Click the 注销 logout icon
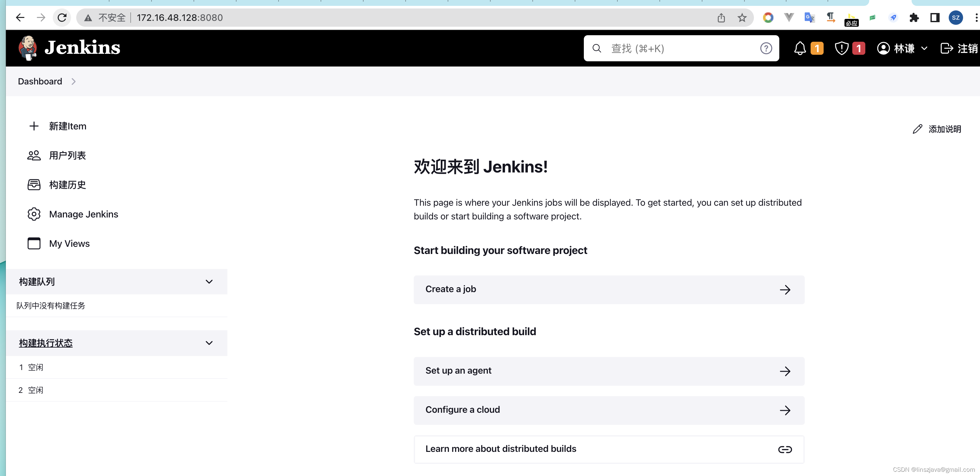This screenshot has width=980, height=476. [x=946, y=48]
